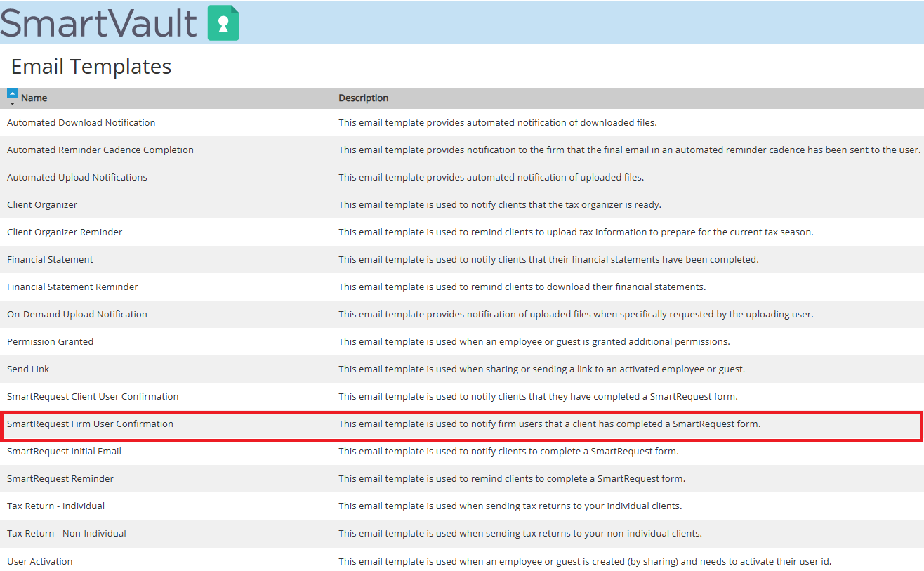Open the SmartRequest Reminder template
The image size is (924, 571).
(60, 478)
